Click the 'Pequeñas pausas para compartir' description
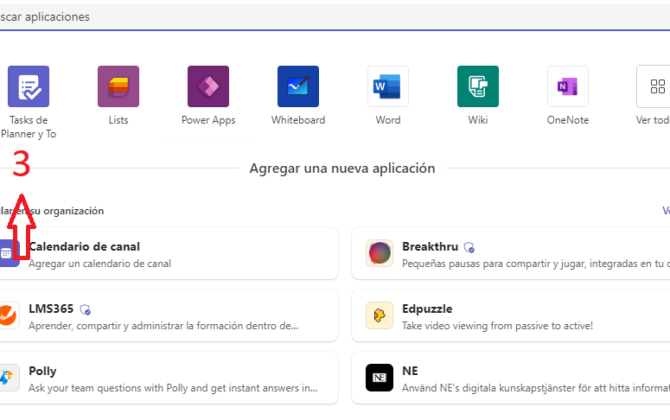Viewport: 670px width, 420px height. (536, 264)
